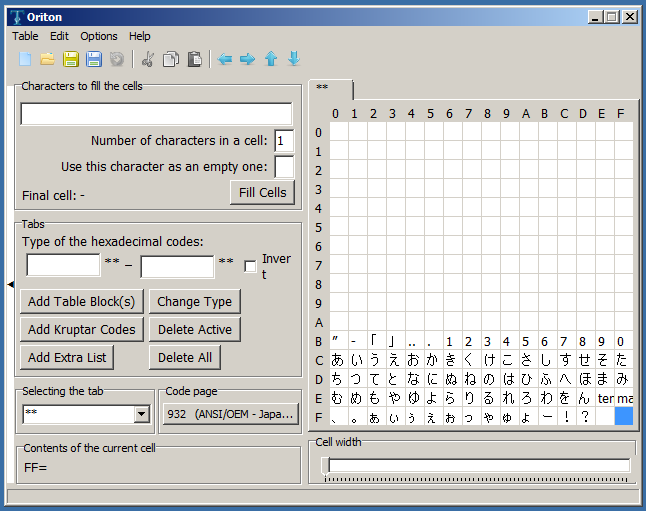Select the cell containing の in row D
646x511 pixels.
click(491, 379)
